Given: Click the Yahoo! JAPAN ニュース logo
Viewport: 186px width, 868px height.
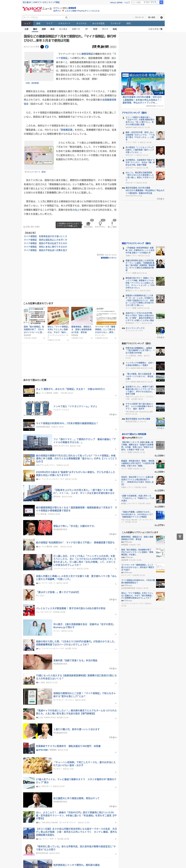Looking at the screenshot, I should (x=37, y=9).
